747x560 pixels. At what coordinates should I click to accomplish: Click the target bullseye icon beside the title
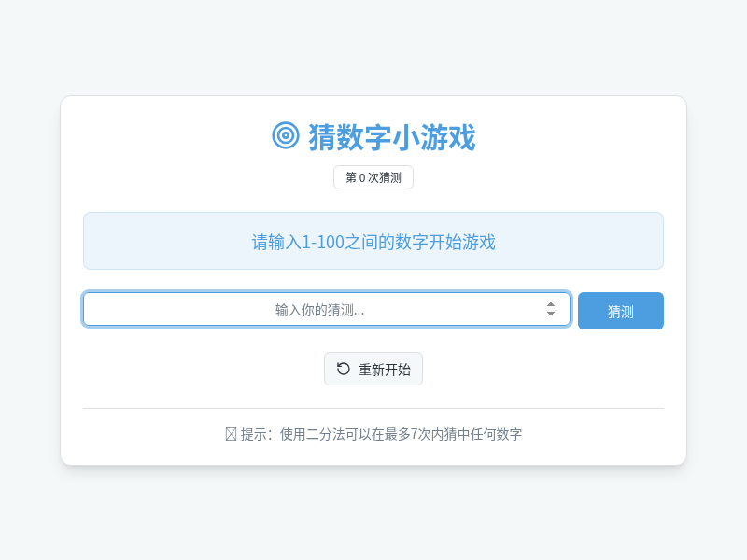tap(285, 137)
